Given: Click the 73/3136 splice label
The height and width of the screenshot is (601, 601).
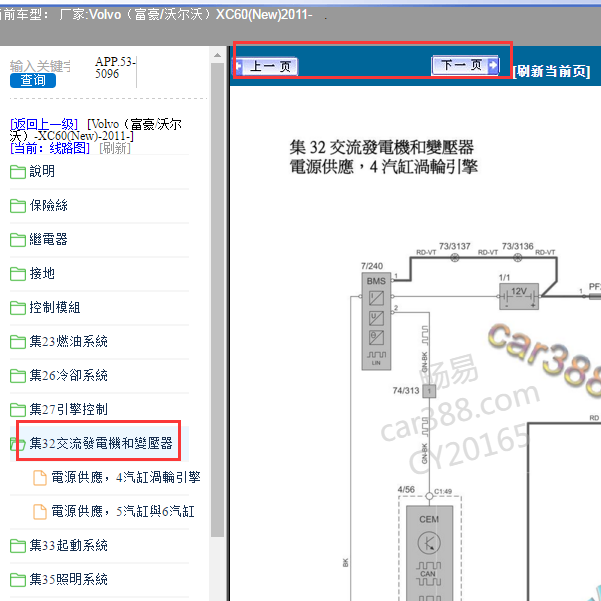Looking at the screenshot, I should click(517, 246).
